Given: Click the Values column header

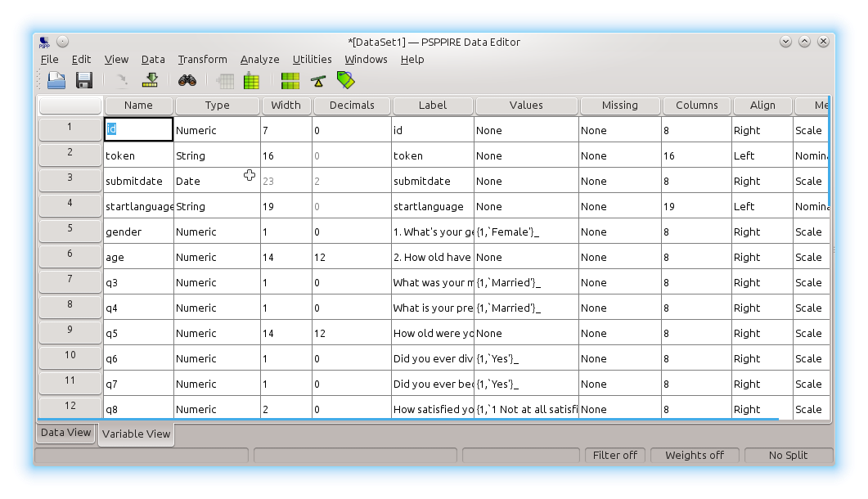Looking at the screenshot, I should pyautogui.click(x=526, y=105).
